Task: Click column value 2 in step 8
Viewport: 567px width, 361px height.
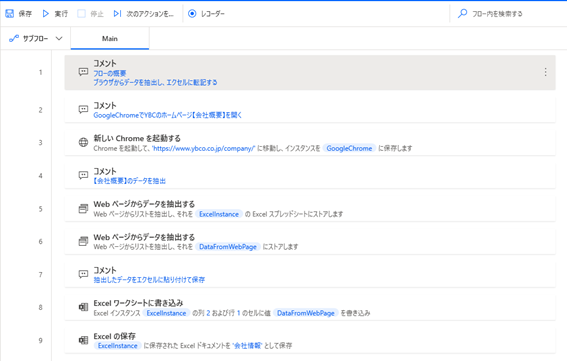Action: tap(208, 313)
